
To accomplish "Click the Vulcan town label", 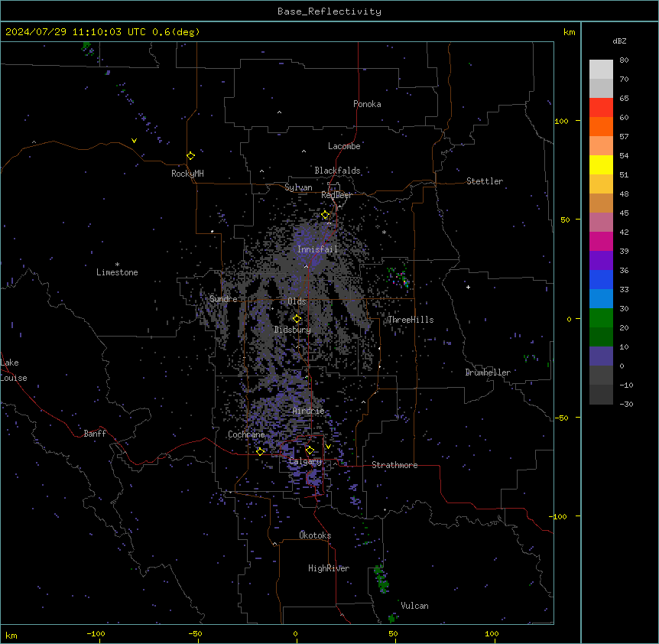I will pyautogui.click(x=415, y=606).
